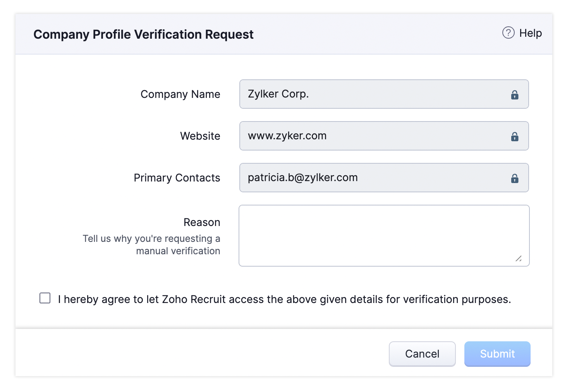
Task: Click the lock icon in Website field
Action: click(x=514, y=137)
